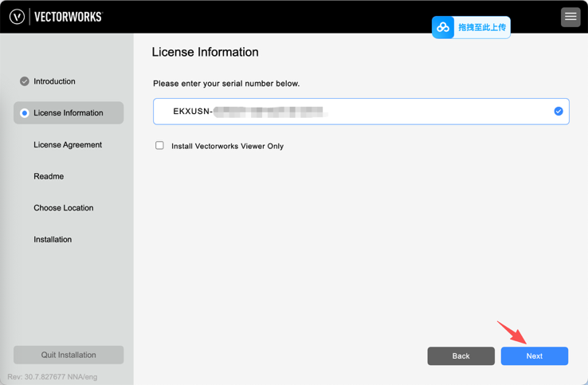Click the License Information step bullet
Image resolution: width=588 pixels, height=385 pixels.
(x=25, y=113)
